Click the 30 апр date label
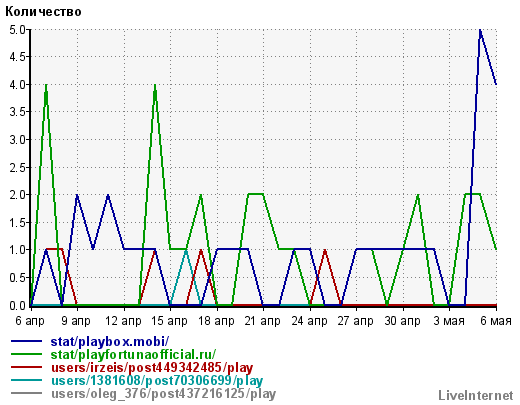This screenshot has height=405, width=520. [x=402, y=321]
